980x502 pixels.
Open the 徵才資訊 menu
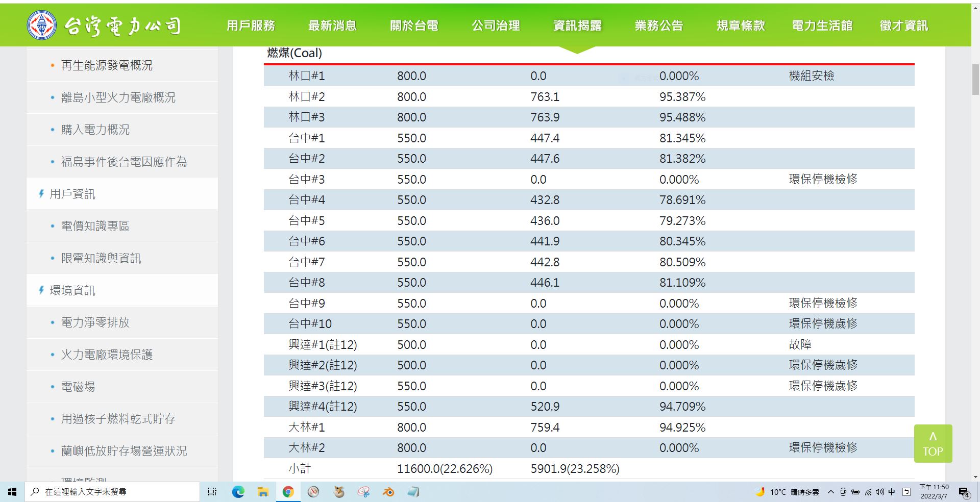click(904, 26)
